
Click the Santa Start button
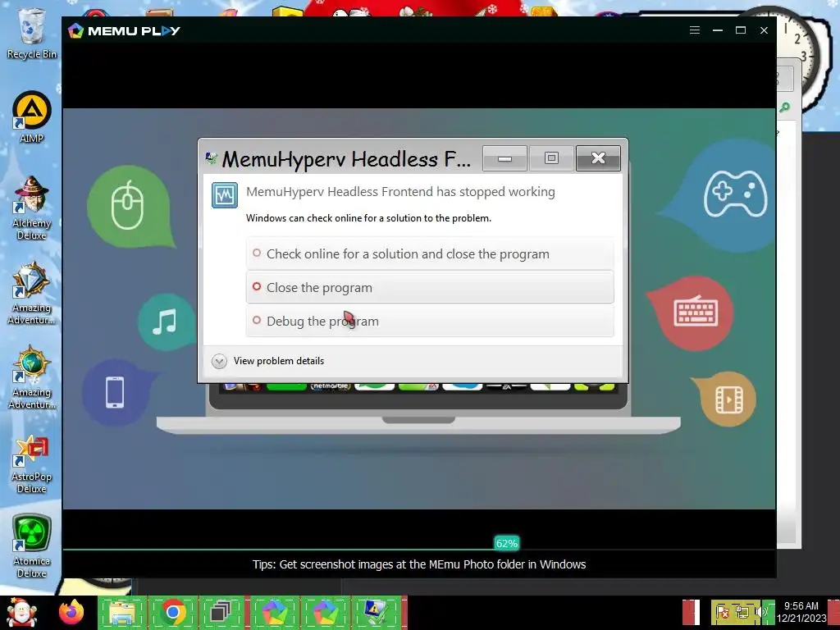pyautogui.click(x=21, y=612)
